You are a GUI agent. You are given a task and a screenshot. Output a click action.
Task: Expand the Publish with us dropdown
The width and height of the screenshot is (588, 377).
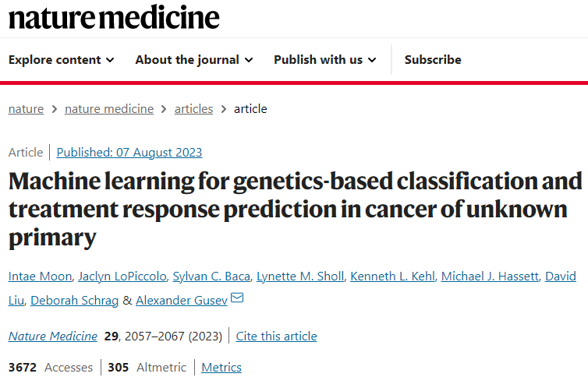324,60
